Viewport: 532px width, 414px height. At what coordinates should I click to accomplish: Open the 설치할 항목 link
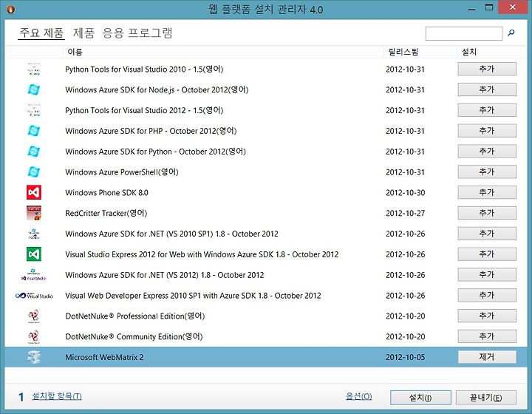click(x=57, y=396)
